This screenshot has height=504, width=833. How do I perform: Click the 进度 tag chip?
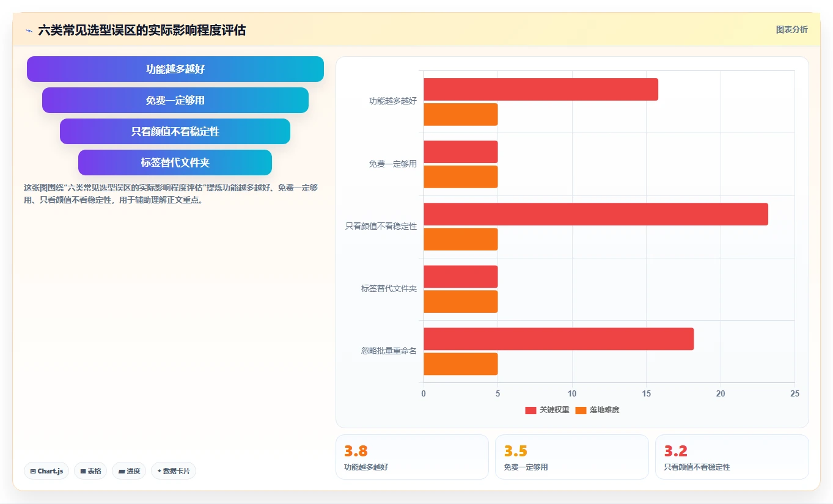pyautogui.click(x=129, y=471)
